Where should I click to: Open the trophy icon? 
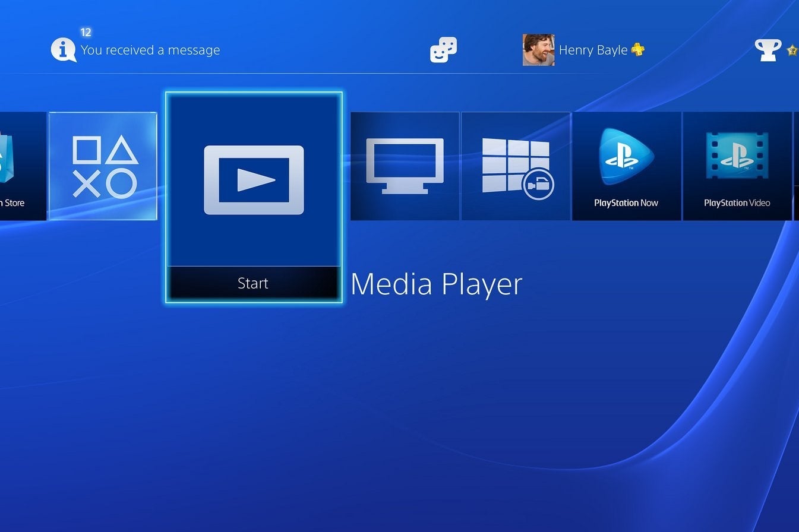click(x=768, y=50)
